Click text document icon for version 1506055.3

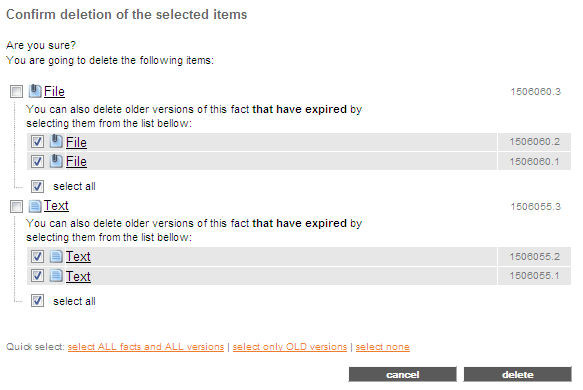coord(35,206)
